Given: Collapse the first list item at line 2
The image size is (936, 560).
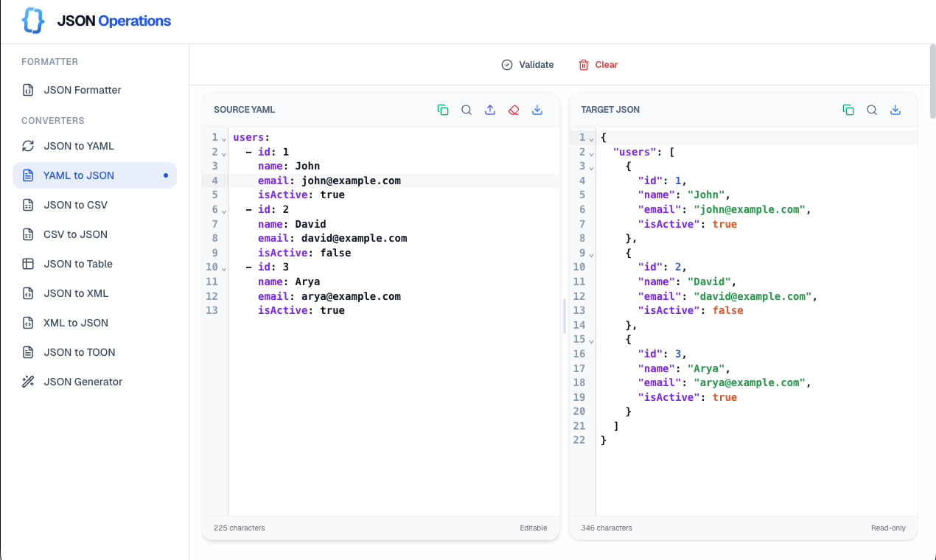Looking at the screenshot, I should coord(222,153).
